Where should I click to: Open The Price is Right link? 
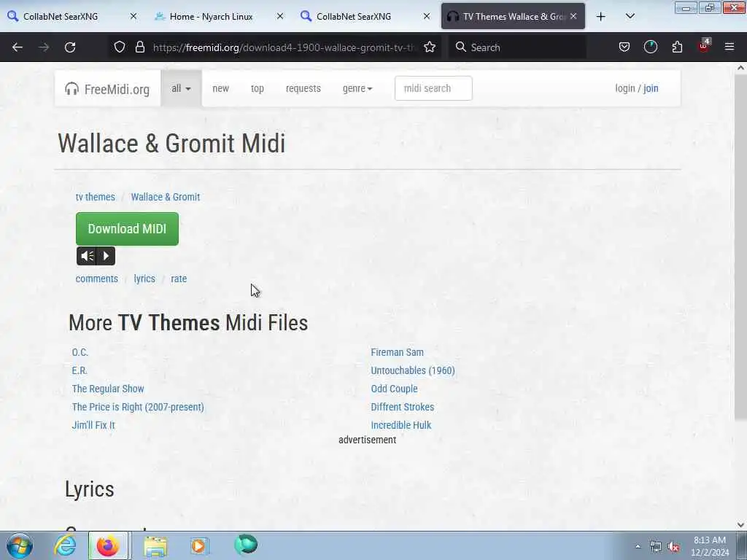138,407
